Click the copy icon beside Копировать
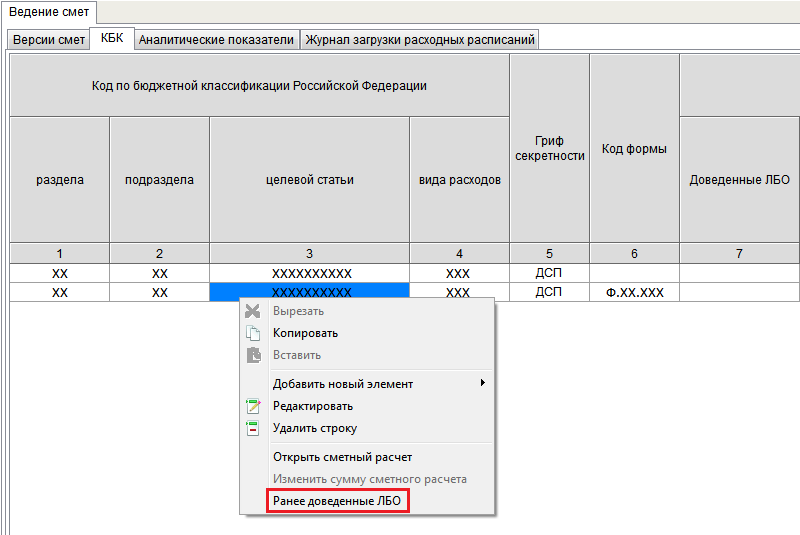Viewport: 800px width, 535px height. click(253, 333)
